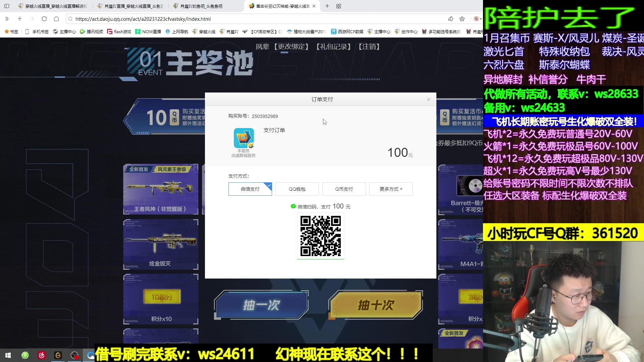Open the browser home page
The height and width of the screenshot is (362, 644).
[56, 19]
